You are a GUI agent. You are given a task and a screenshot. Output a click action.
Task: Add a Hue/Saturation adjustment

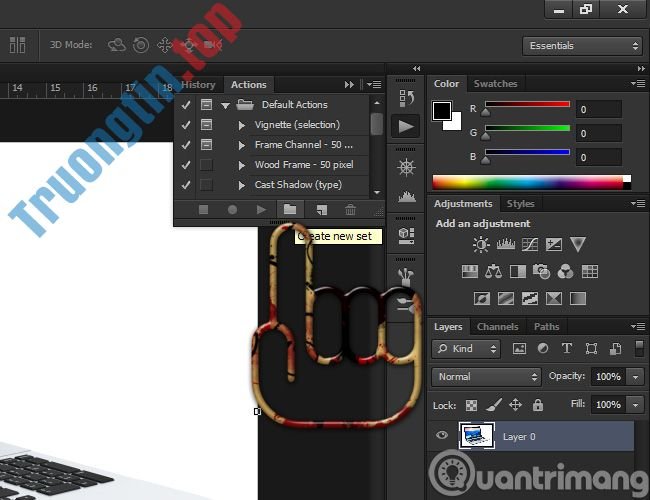tap(470, 272)
